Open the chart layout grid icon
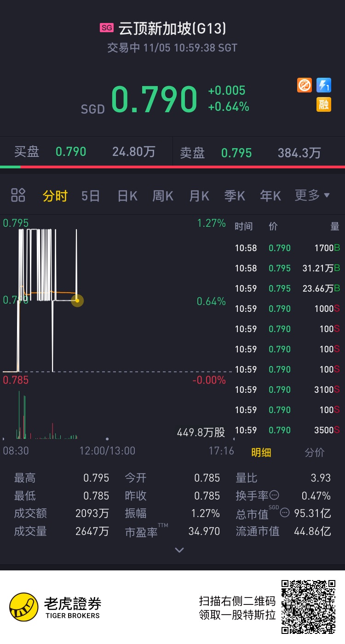 point(18,195)
